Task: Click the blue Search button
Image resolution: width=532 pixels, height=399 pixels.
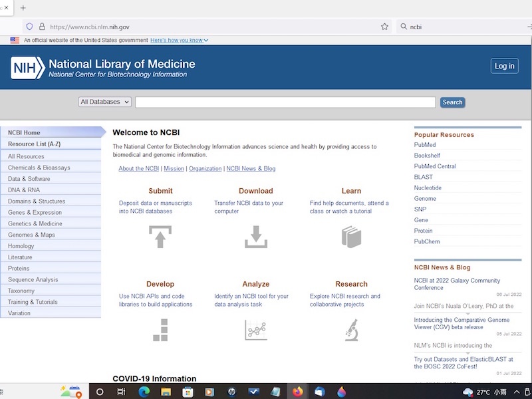Action: 452,102
